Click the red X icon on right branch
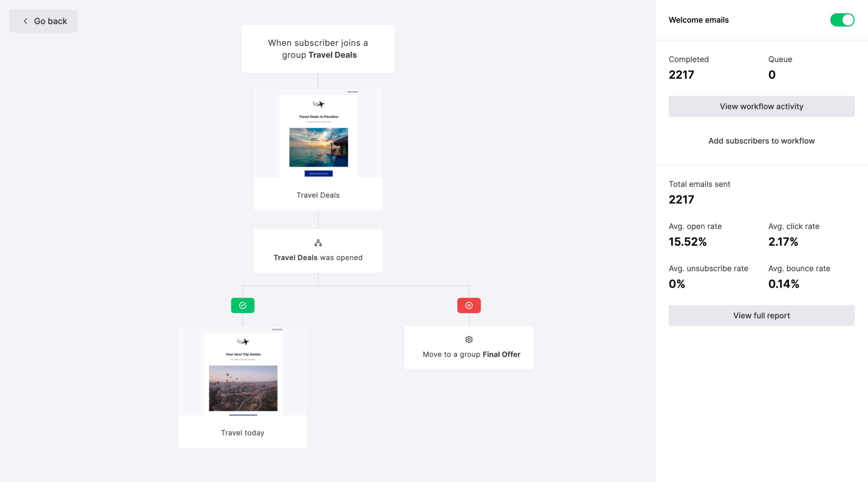Viewport: 868px width, 482px height. (469, 305)
